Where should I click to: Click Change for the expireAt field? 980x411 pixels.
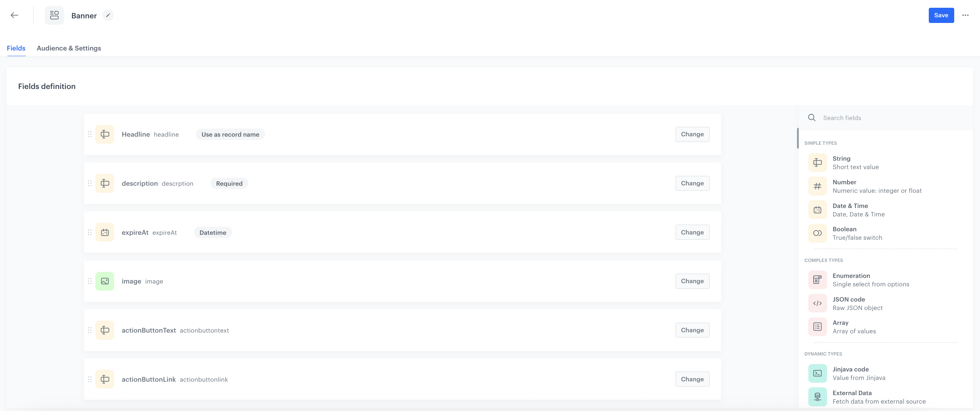(692, 232)
